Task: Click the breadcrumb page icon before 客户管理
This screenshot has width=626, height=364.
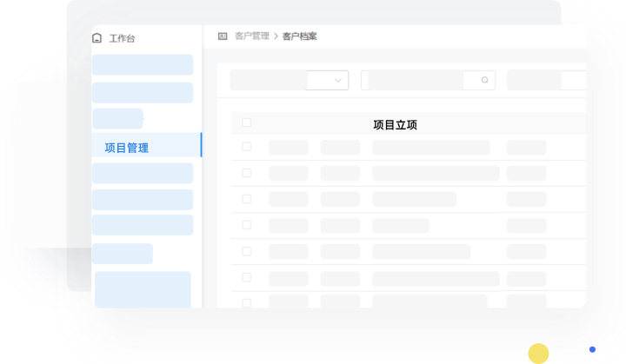Action: tap(223, 36)
